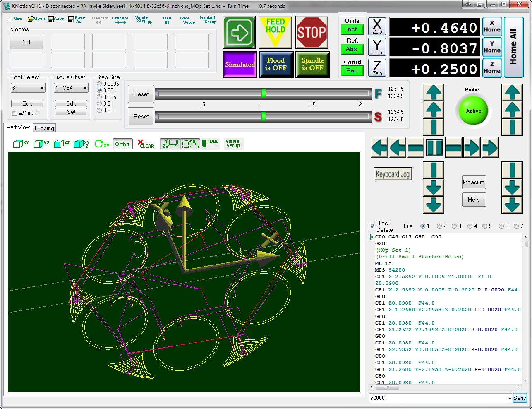
Task: Toggle the Flood is OFF button
Action: pos(276,64)
